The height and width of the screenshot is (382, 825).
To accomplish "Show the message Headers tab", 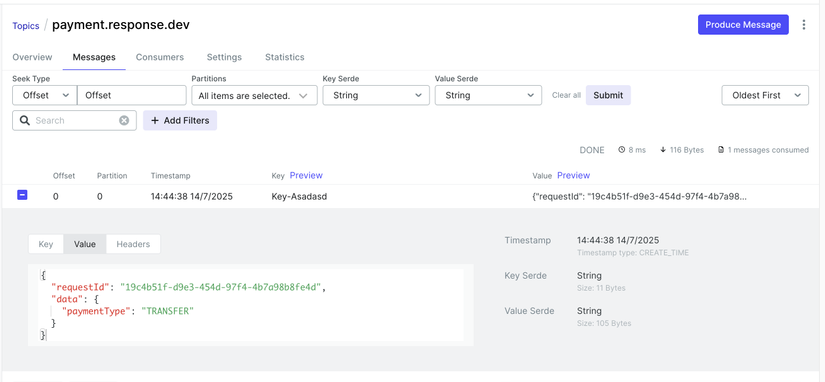I will coord(133,244).
